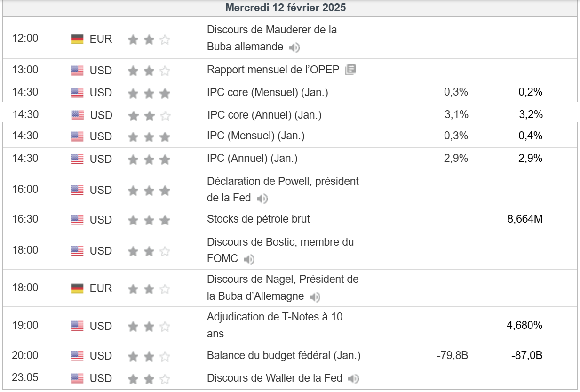580x392 pixels.
Task: Click US flag in OPEP report row
Action: click(x=77, y=71)
